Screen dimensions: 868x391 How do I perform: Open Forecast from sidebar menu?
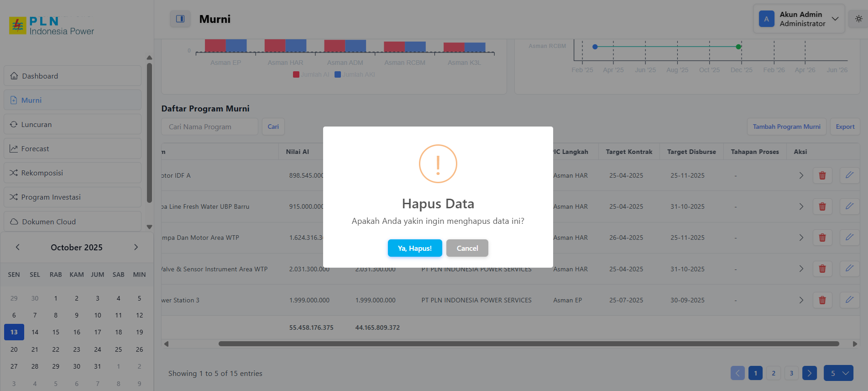(72, 148)
